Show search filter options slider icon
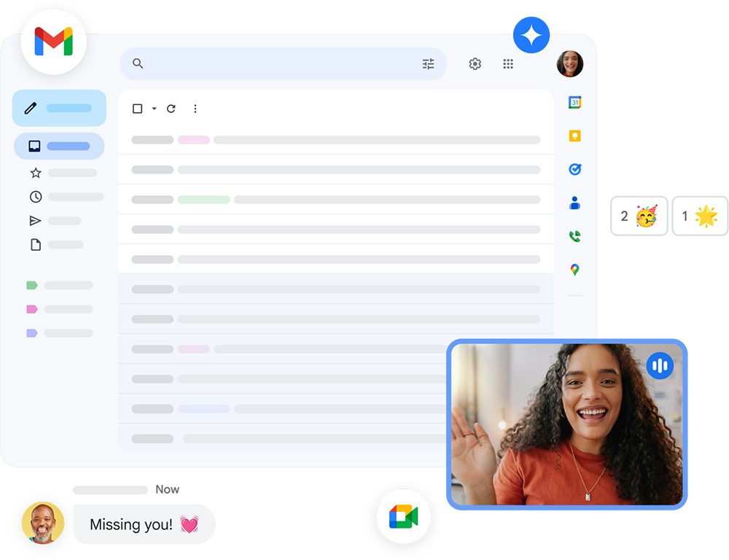The height and width of the screenshot is (560, 729). coord(429,64)
